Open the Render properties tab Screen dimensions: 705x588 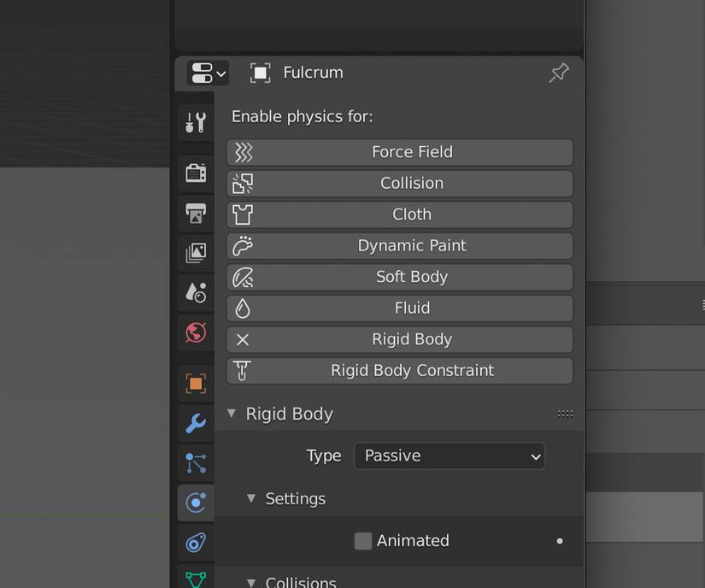(196, 173)
